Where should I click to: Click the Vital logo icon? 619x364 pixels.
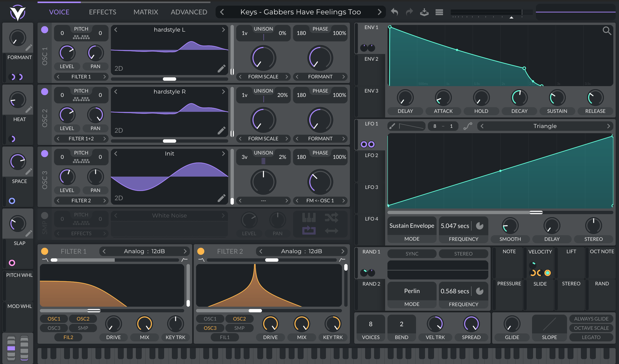click(17, 12)
